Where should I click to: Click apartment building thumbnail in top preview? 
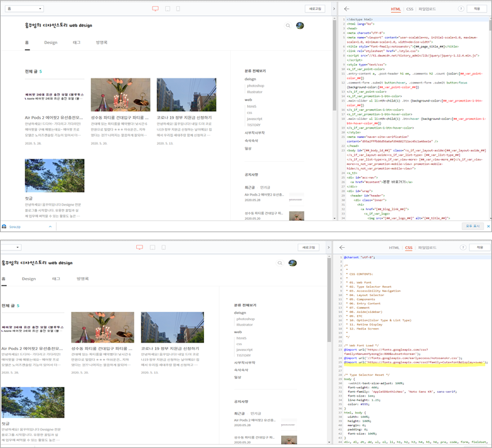point(186,95)
